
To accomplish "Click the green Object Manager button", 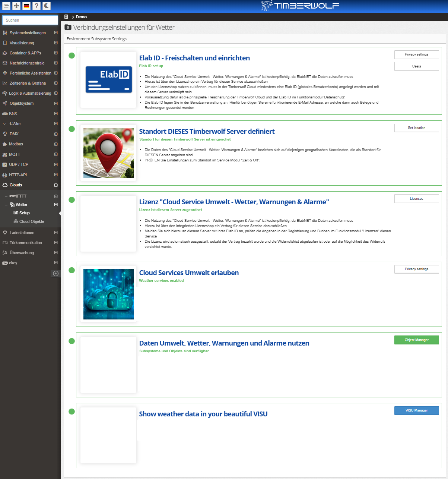I will [416, 340].
